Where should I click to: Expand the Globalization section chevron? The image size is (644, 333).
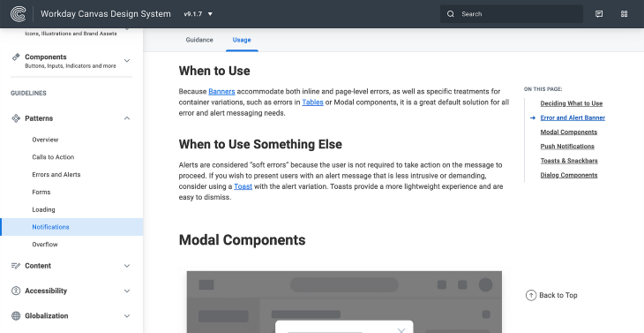pos(127,316)
